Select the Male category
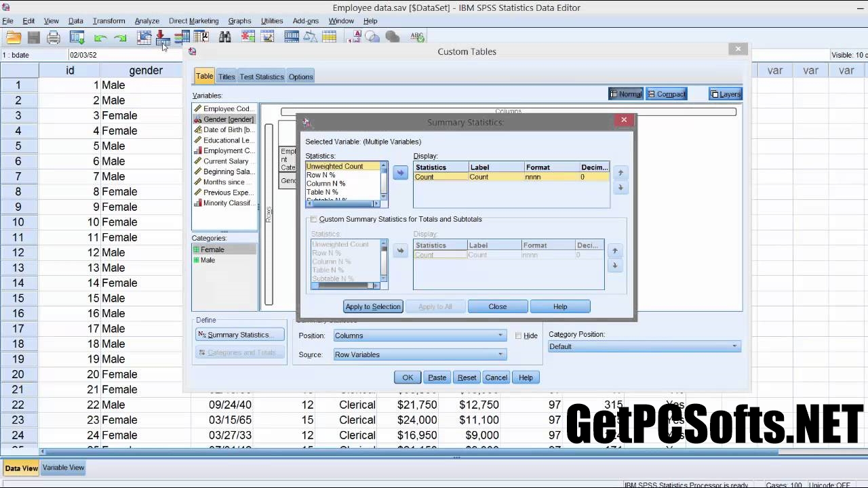Screen dimensions: 868x488 [224, 260]
